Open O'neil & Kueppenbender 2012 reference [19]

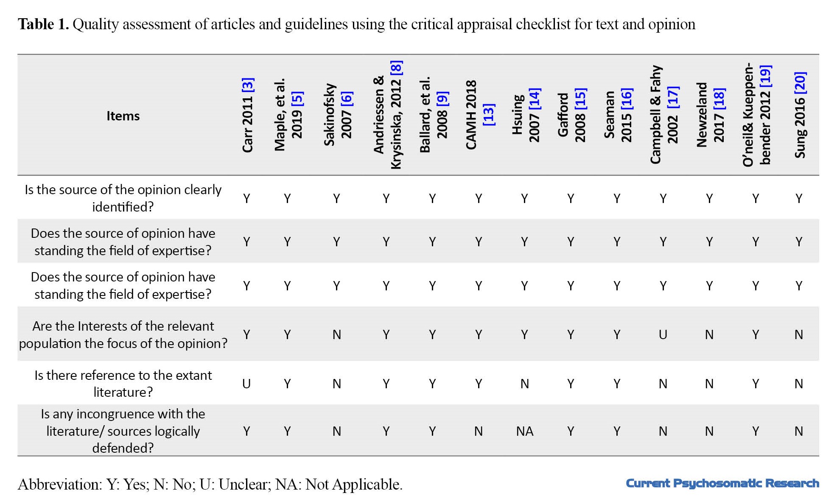coord(766,76)
